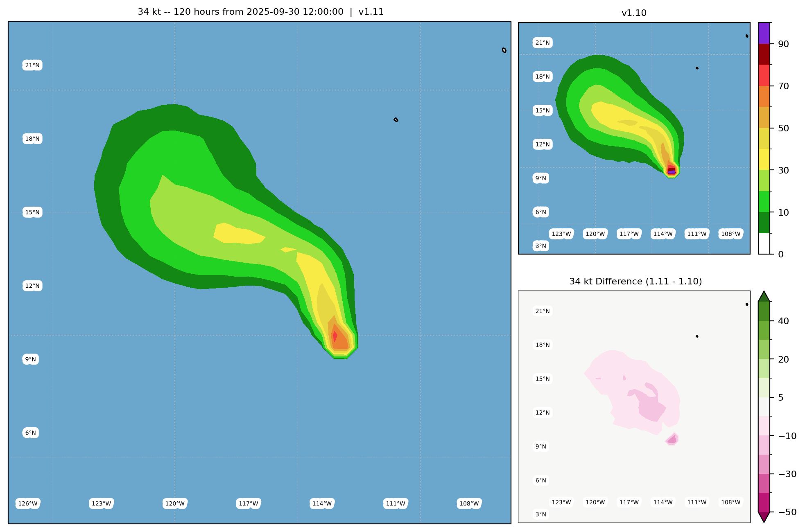Click the dark red colorbar segment near 90

764,54
